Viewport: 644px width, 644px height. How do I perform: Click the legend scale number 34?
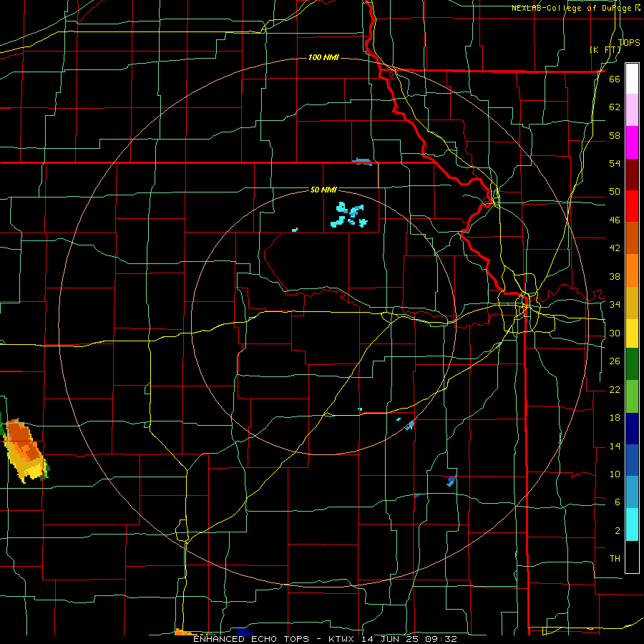click(x=615, y=305)
